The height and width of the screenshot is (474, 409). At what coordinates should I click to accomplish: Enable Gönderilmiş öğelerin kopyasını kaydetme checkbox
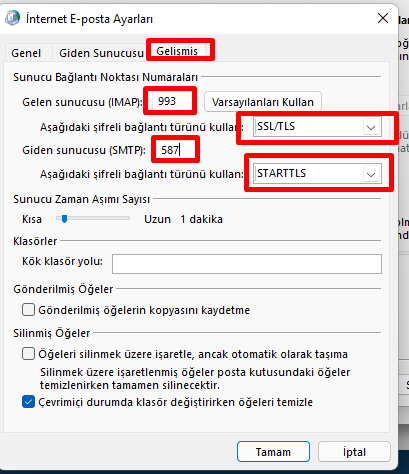(28, 310)
